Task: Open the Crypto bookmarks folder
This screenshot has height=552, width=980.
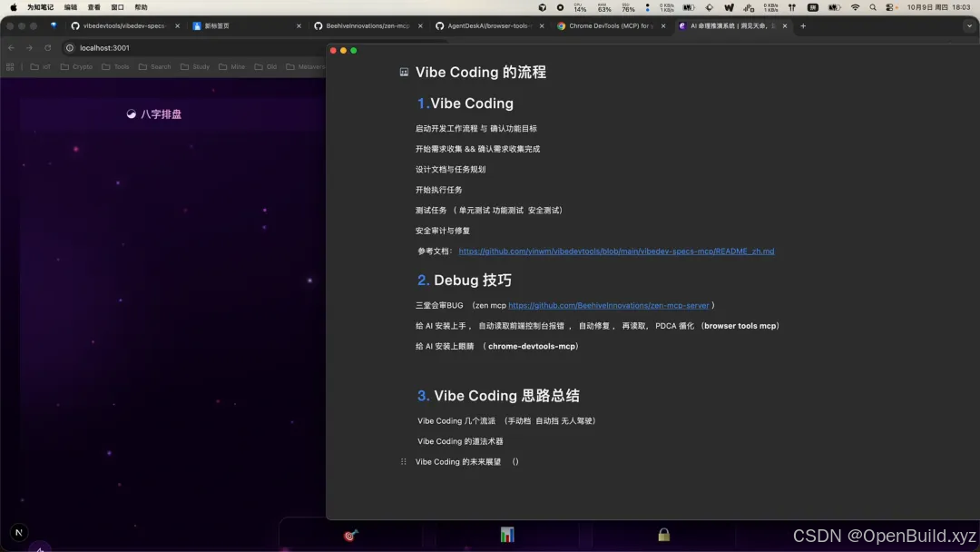Action: (76, 67)
